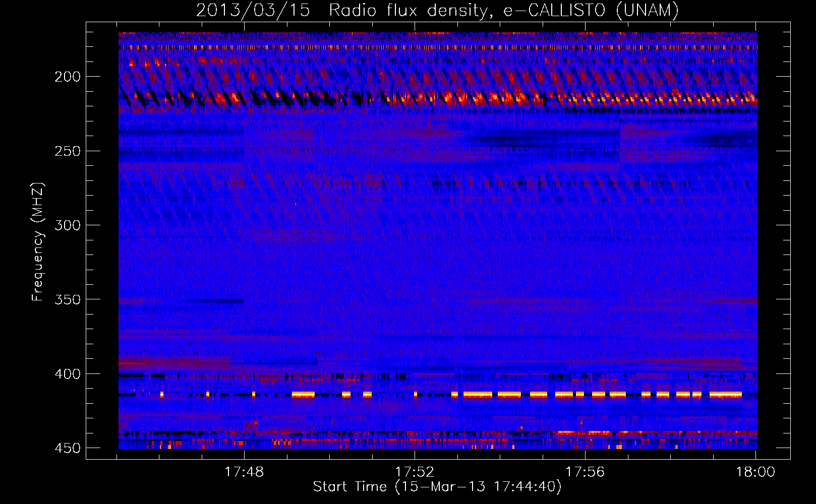Viewport: 816px width, 504px height.
Task: Click the 250 frequency tick label
Action: coord(68,151)
